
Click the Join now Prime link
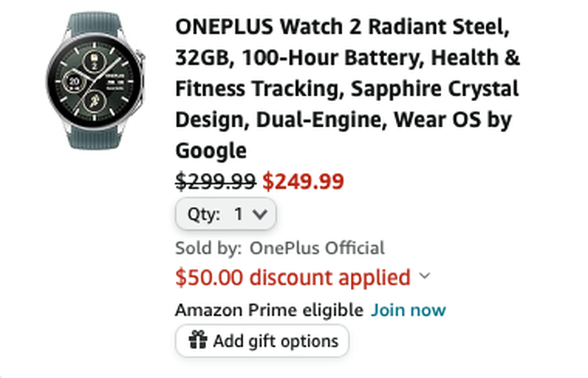point(408,309)
